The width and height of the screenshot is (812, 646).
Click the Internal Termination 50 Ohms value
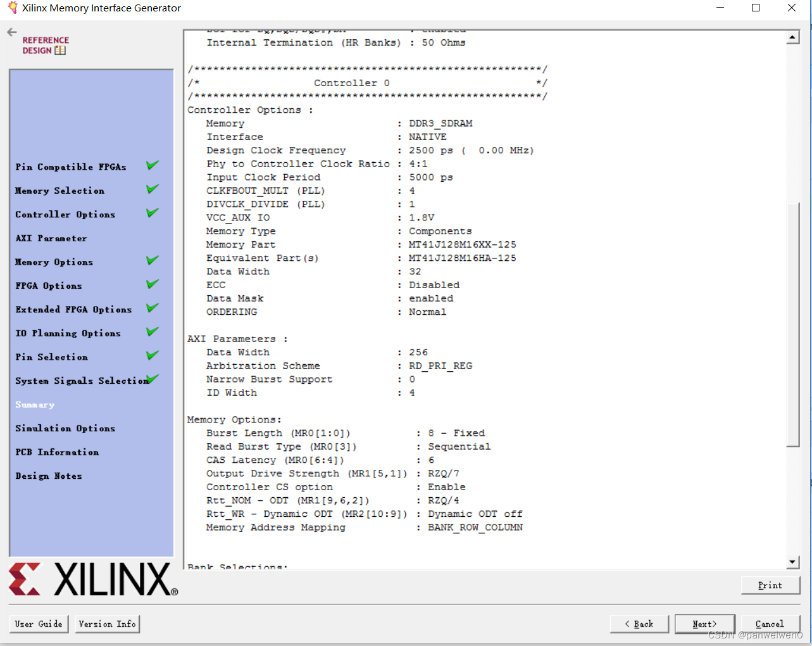444,42
